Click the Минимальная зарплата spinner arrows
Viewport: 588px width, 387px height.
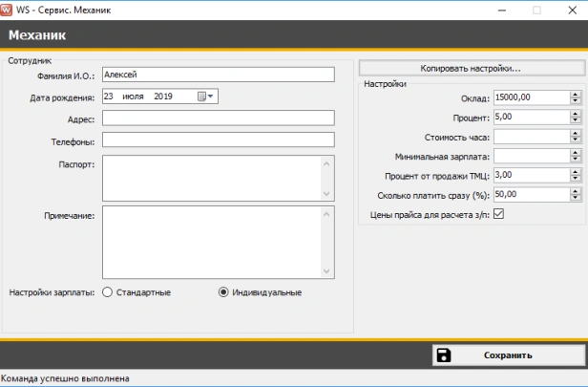575,156
